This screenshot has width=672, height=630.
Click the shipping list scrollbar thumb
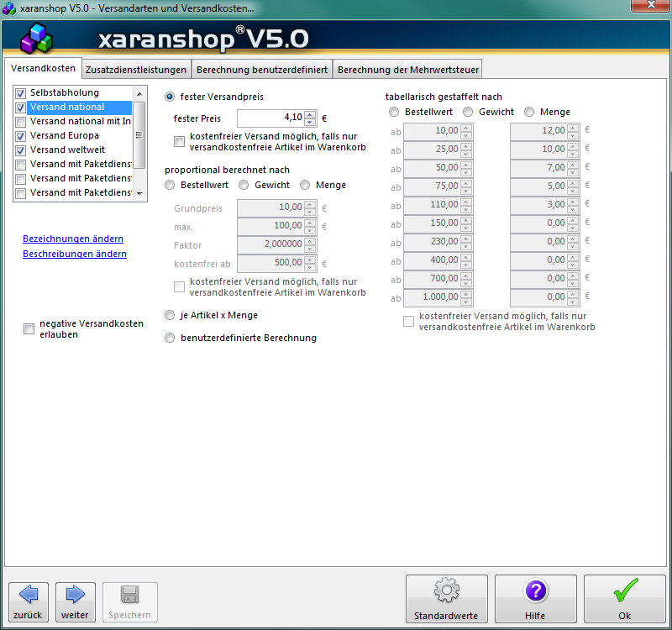pyautogui.click(x=139, y=135)
